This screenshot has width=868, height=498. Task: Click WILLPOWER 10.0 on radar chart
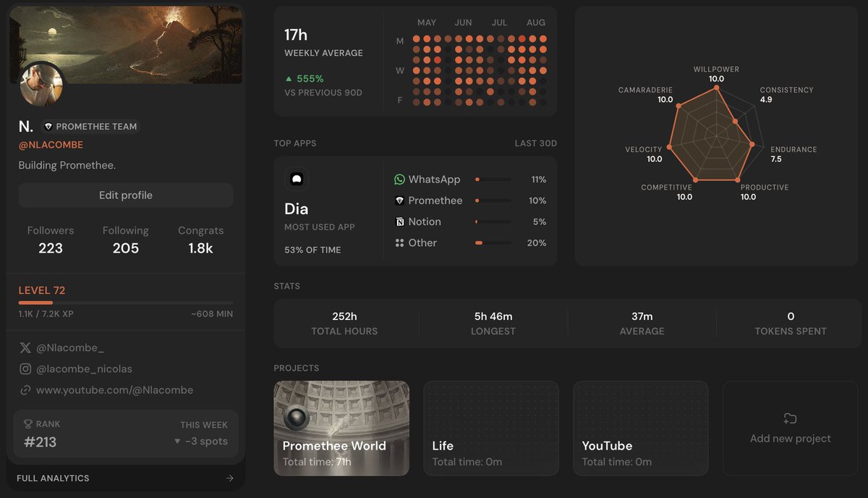(716, 74)
